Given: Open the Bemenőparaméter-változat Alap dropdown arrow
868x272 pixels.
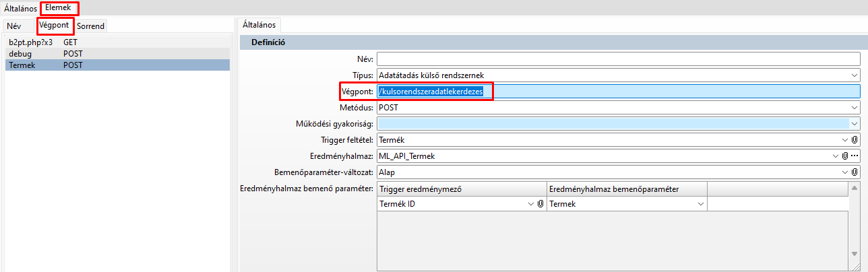Looking at the screenshot, I should point(846,172).
